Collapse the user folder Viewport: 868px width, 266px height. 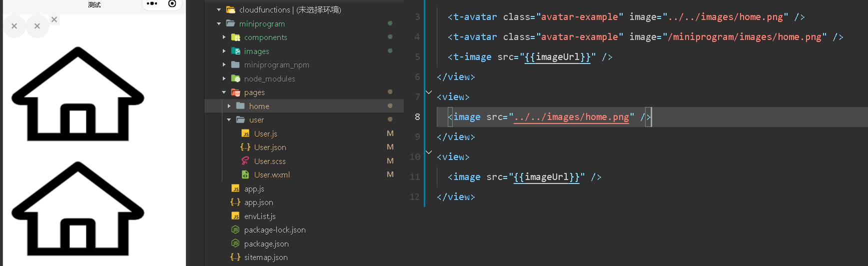tap(229, 119)
